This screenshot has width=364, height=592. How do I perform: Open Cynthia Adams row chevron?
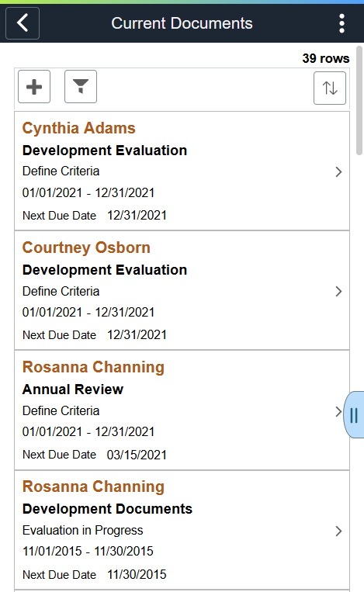(x=338, y=171)
